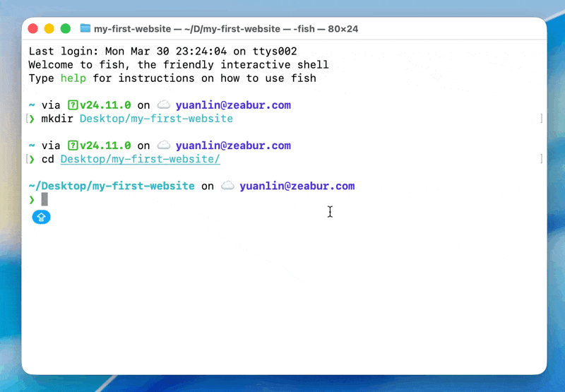Click the cloud icon after ~/Desktop/my-first-website path
This screenshot has height=392, width=565.
[x=227, y=186]
